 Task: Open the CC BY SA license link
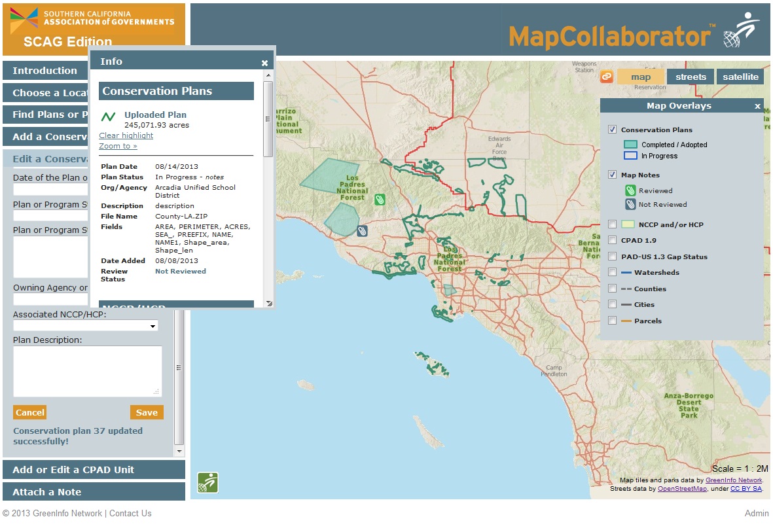746,489
